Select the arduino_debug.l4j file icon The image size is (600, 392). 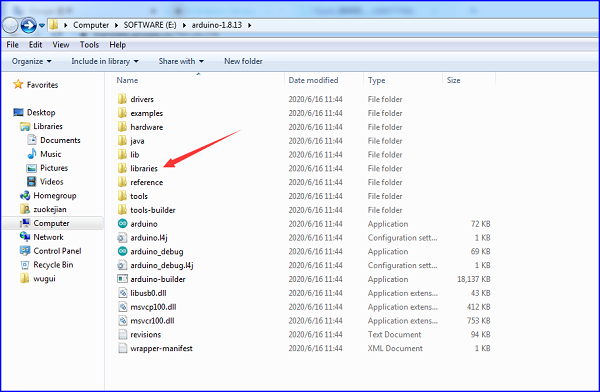(122, 265)
